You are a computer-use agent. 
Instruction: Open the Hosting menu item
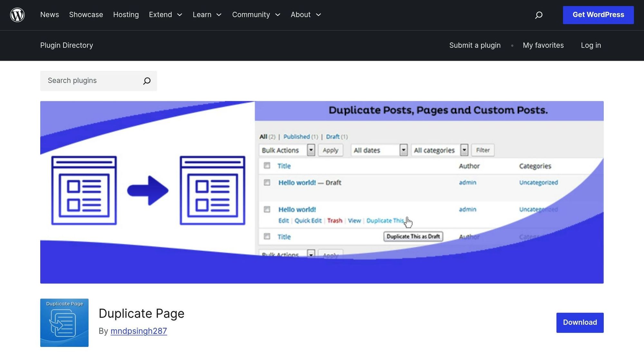pos(126,15)
